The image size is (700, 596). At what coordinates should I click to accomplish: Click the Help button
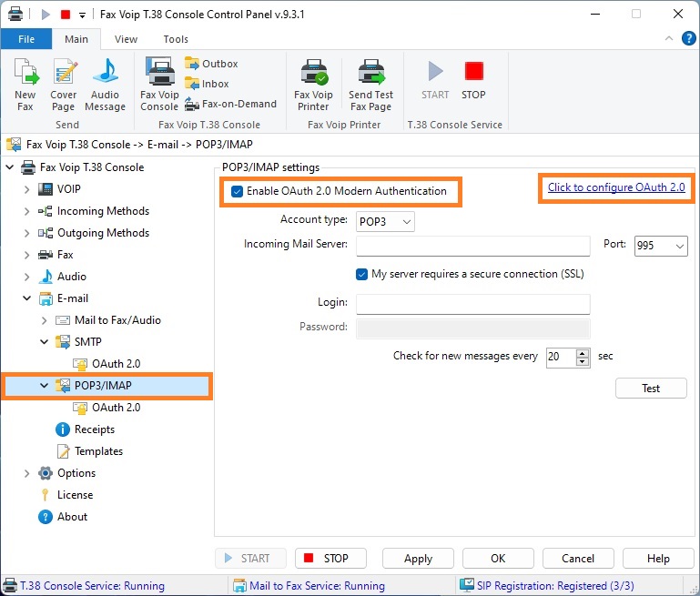pos(658,559)
